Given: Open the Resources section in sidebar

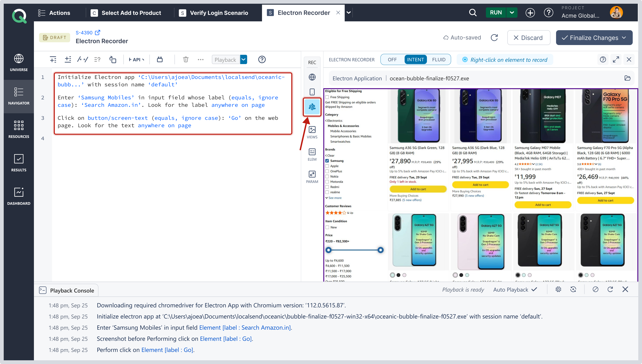Looking at the screenshot, I should point(19,130).
